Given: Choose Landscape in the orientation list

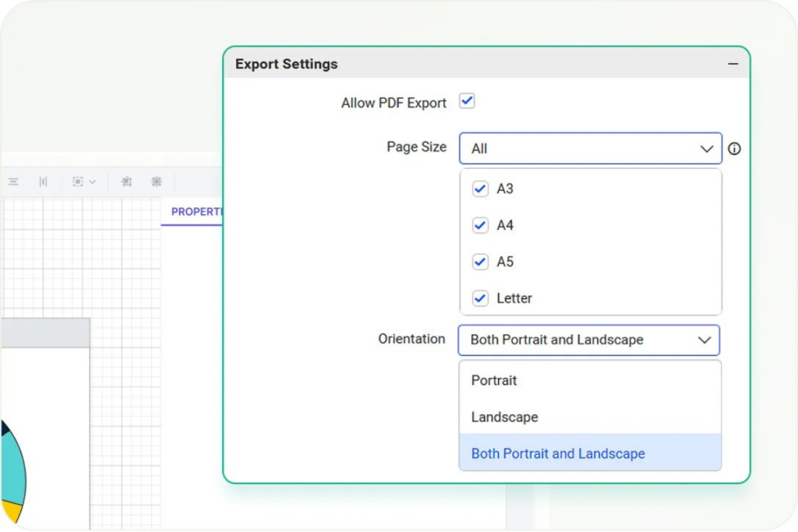Looking at the screenshot, I should 504,417.
